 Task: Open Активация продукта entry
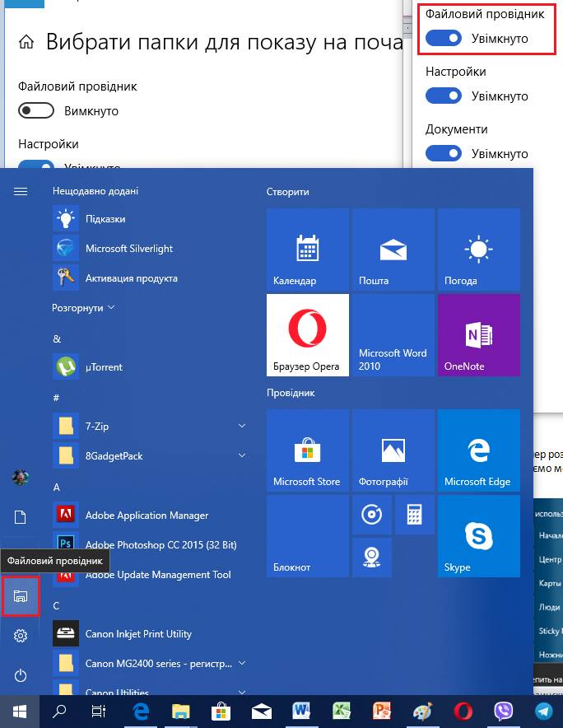tap(151, 278)
